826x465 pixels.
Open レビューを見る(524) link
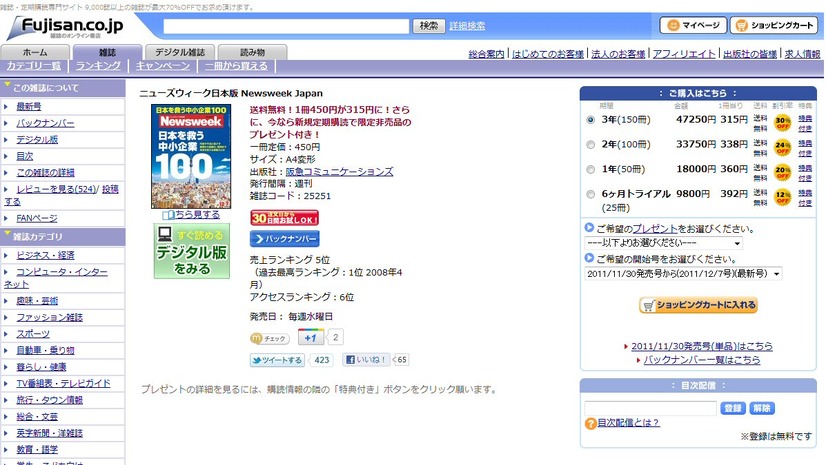pyautogui.click(x=56, y=189)
